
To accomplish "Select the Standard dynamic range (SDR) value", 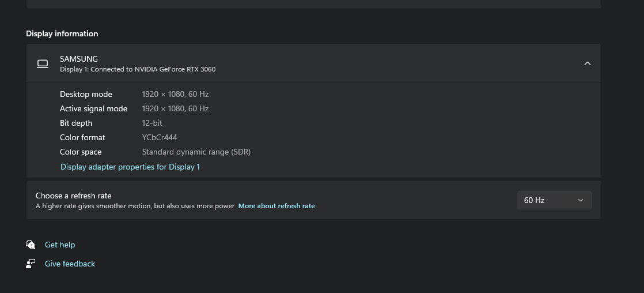I will pos(196,152).
